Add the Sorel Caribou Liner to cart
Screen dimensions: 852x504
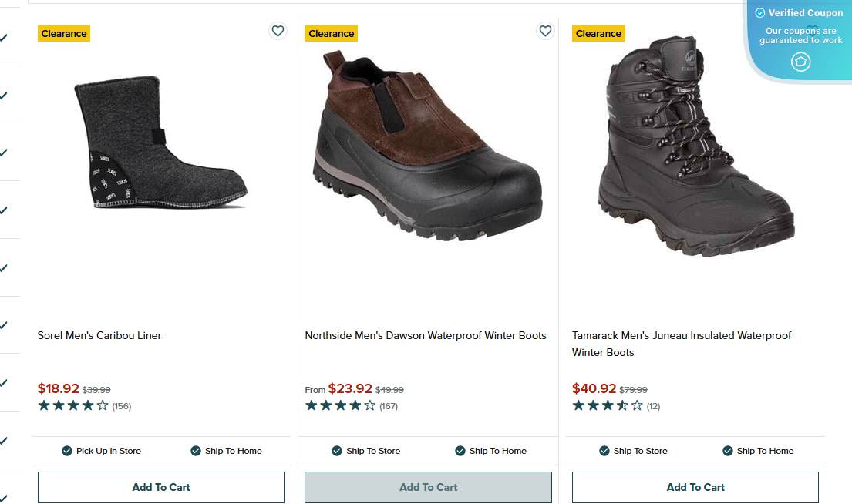click(160, 487)
